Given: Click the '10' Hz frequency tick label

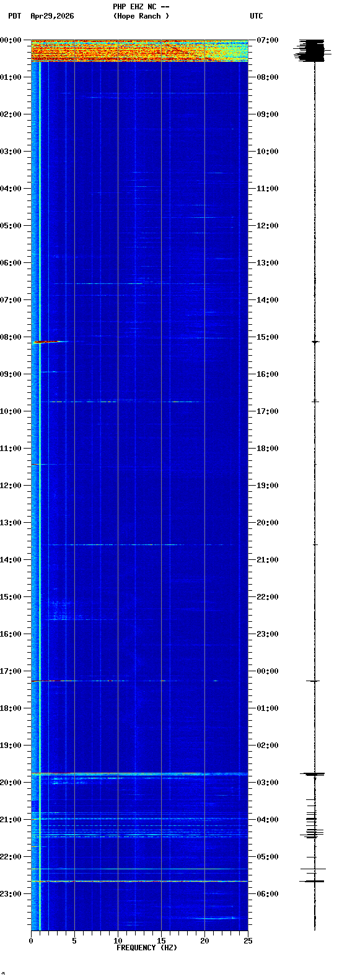Looking at the screenshot, I should [x=118, y=941].
